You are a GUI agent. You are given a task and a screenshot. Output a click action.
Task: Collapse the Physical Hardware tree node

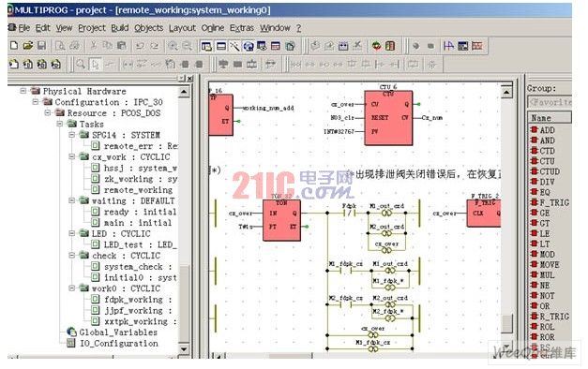point(23,91)
